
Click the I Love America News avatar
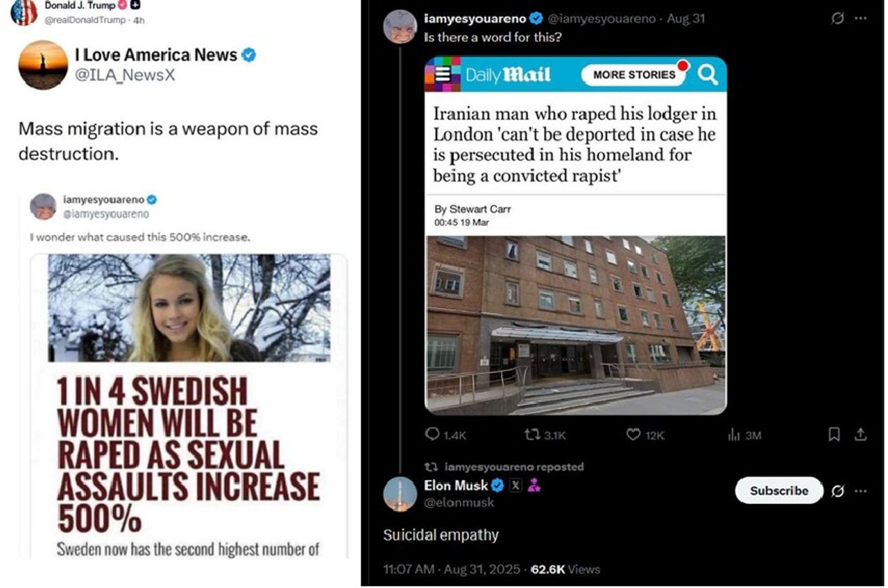(x=43, y=65)
